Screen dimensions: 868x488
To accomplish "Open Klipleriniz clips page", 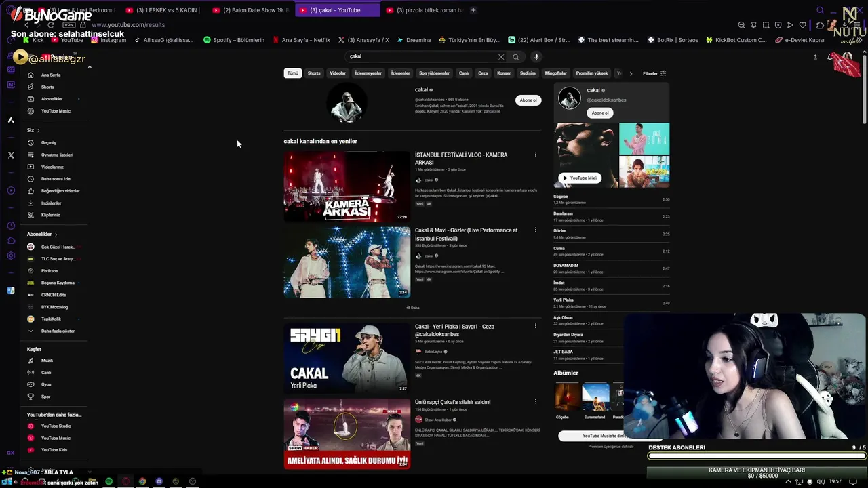I will click(50, 215).
